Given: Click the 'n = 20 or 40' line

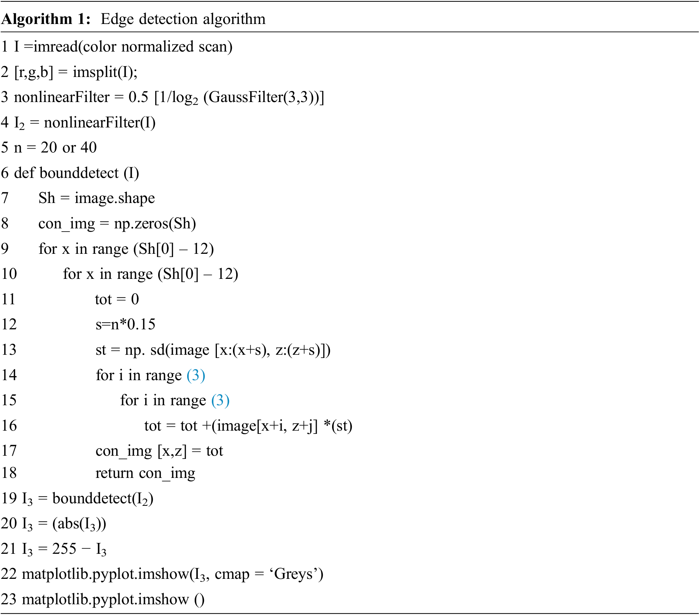Looking at the screenshot, I should pyautogui.click(x=55, y=147).
